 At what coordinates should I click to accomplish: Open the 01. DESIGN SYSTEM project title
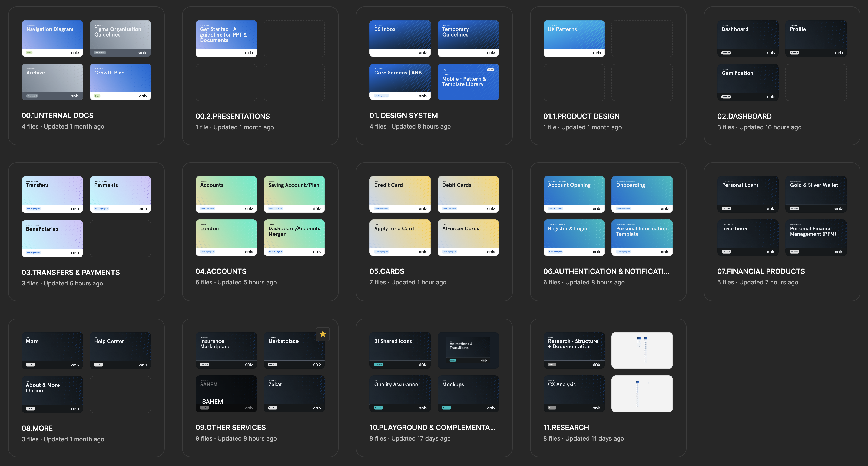(x=403, y=115)
